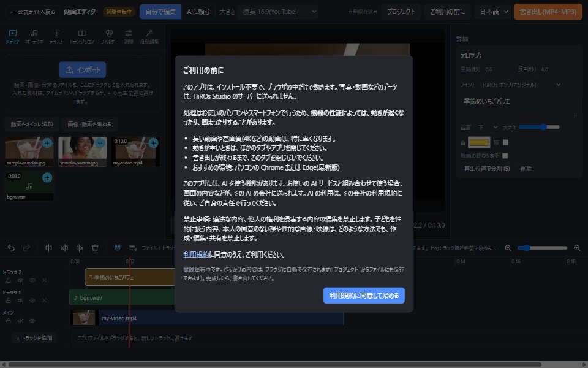Click the split-at-playhead icon
Image resolution: width=588 pixels, height=368 pixels.
click(x=48, y=248)
